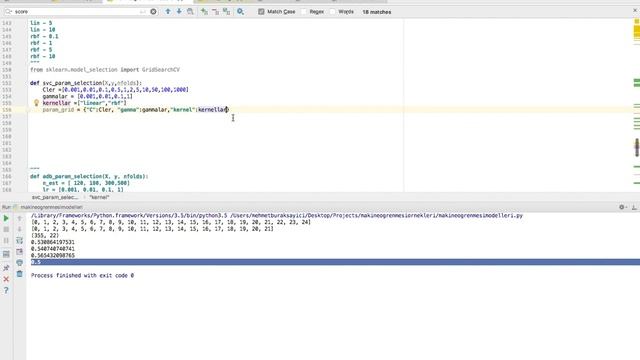Click the down stack trace arrow in Run panel
This screenshot has height=360, width=640.
coord(20,229)
